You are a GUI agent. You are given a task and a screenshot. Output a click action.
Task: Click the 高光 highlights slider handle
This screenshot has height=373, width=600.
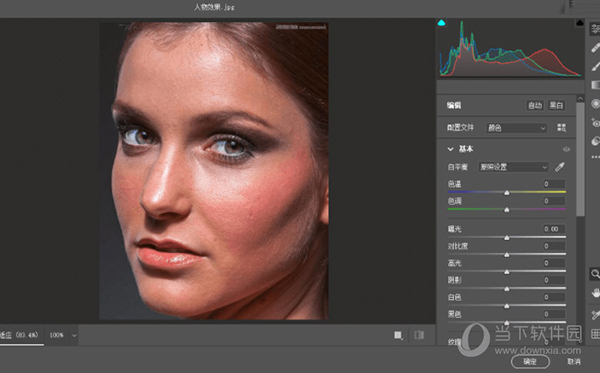[507, 272]
